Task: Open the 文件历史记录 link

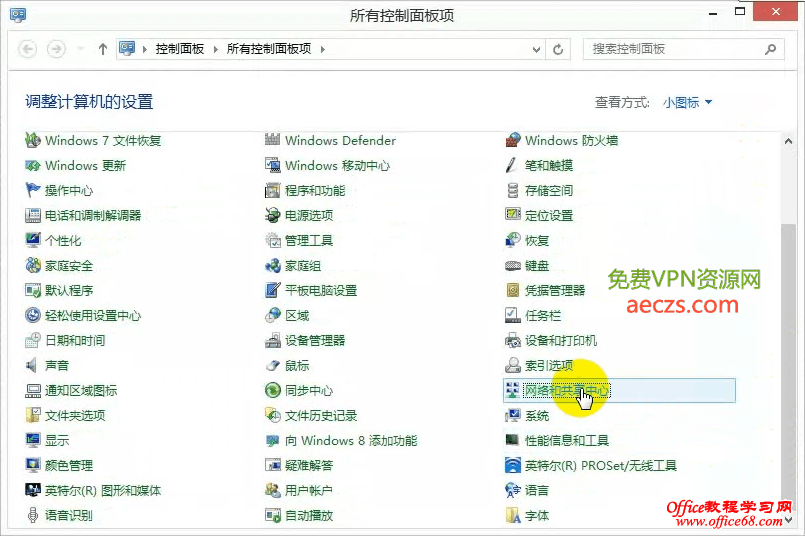Action: pos(321,415)
